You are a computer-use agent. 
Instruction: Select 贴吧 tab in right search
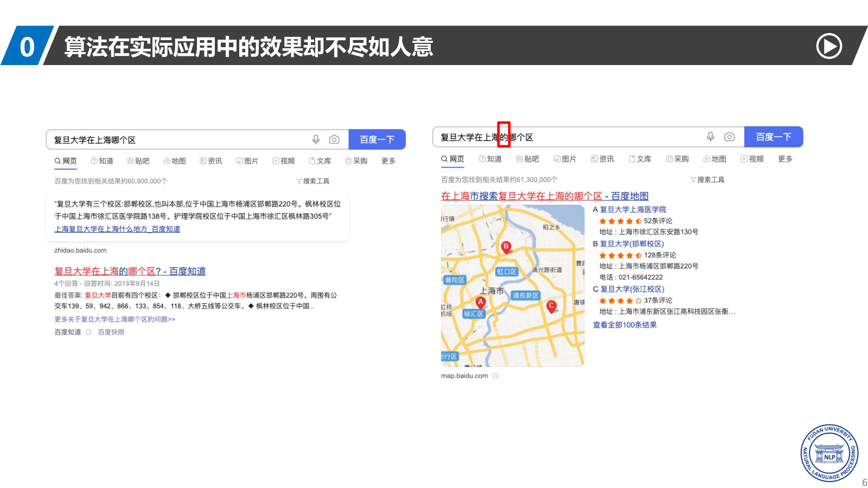pyautogui.click(x=528, y=159)
